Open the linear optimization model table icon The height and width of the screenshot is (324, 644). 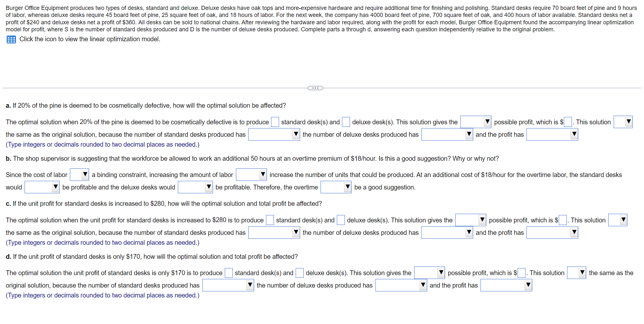[x=11, y=40]
